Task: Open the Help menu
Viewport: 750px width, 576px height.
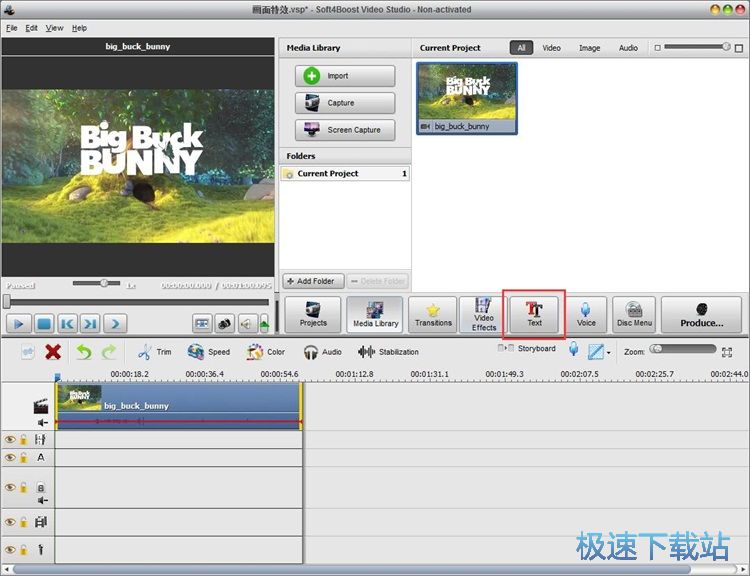Action: (79, 28)
